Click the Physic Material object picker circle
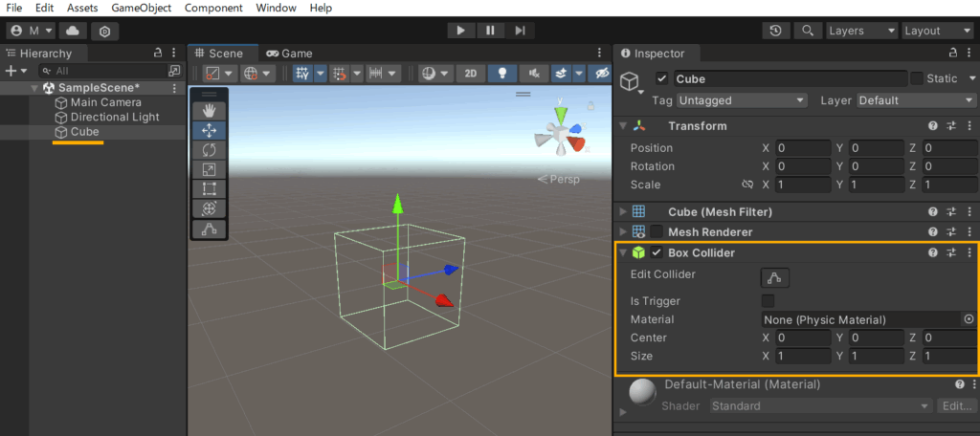 969,319
